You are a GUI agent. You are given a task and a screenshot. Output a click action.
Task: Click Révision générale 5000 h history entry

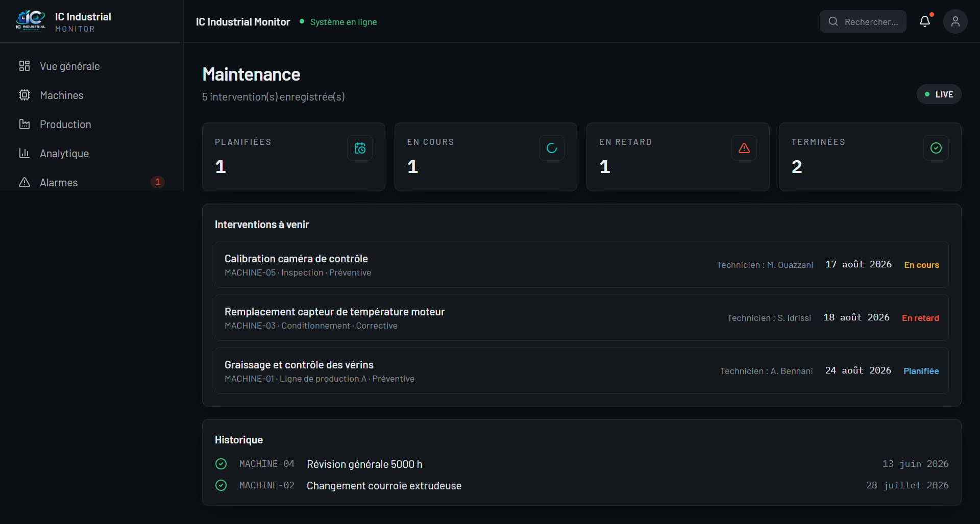(x=364, y=464)
